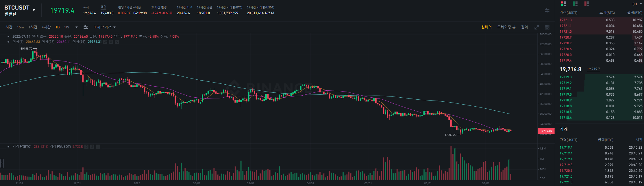Click ask price 19720.0 in order book
Image resolution: width=644 pixels, height=186 pixels.
click(565, 55)
